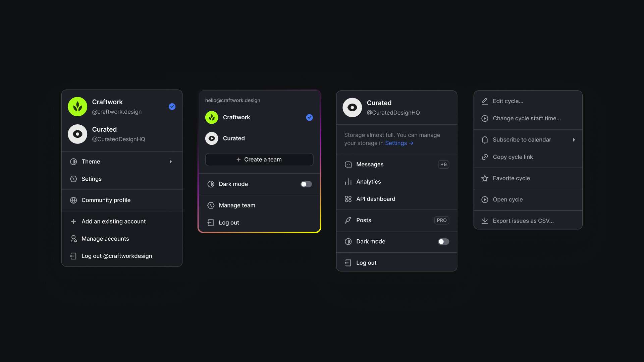The image size is (644, 362).
Task: Toggle Dark mode switch in the Curated menu
Action: [x=443, y=242]
